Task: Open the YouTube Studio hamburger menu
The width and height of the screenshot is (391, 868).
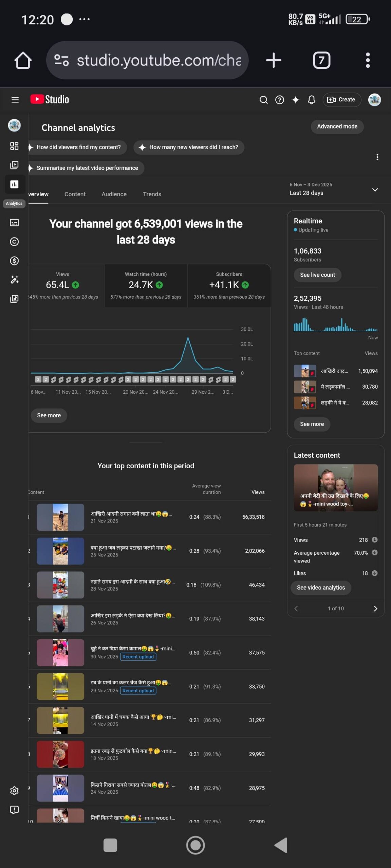Action: click(15, 100)
